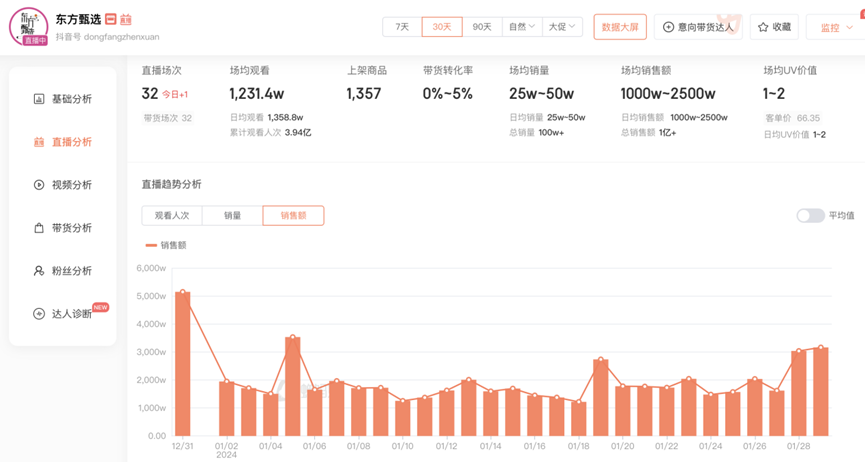Click the 12/31 sales bar
Viewport: 865px width, 462px height.
183,364
